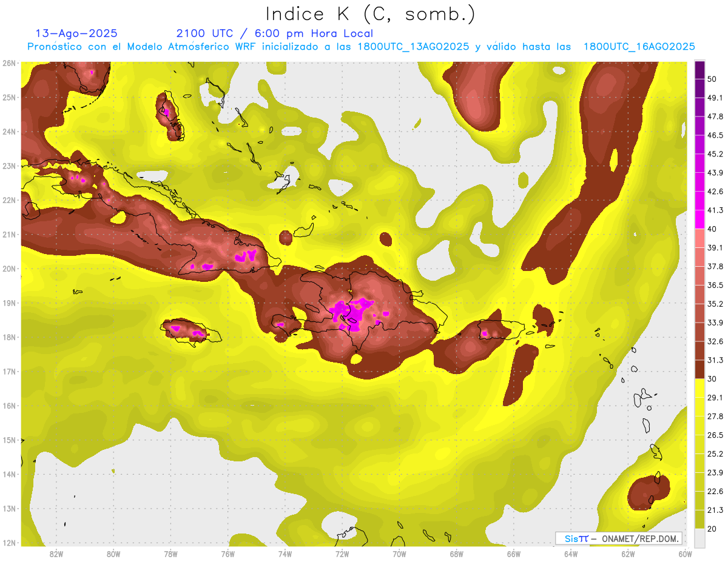Image resolution: width=728 pixels, height=562 pixels.
Task: Click the colorbar value "45.2"
Action: tap(715, 154)
